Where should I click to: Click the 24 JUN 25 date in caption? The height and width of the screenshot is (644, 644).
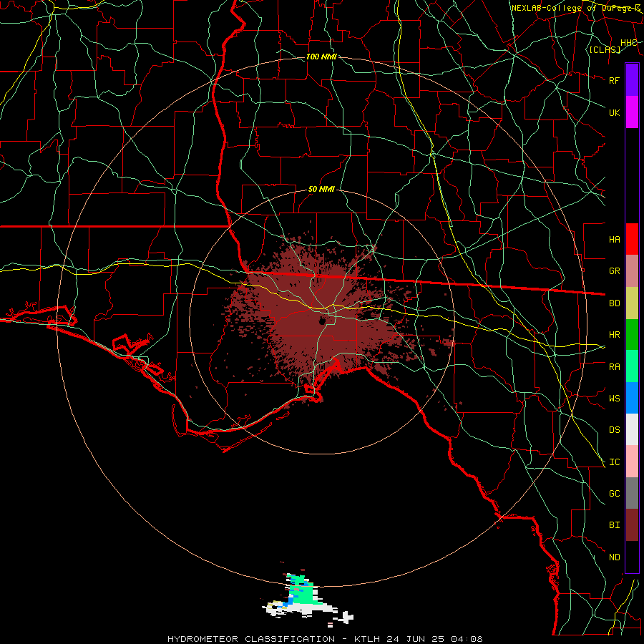[416, 639]
